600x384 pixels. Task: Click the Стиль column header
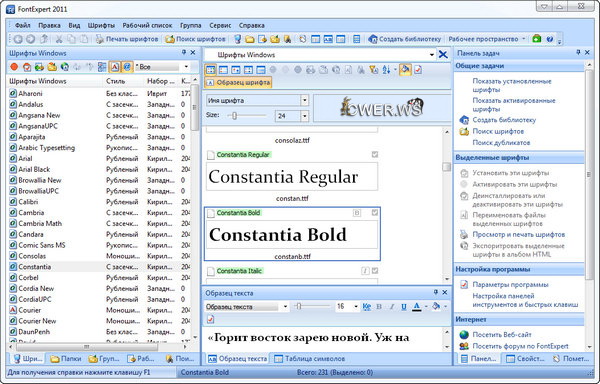point(123,81)
